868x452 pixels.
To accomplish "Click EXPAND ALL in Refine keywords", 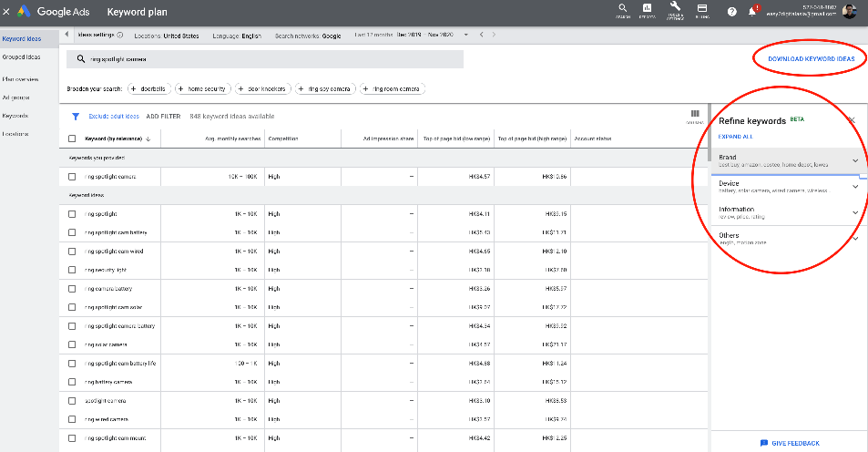I will pos(736,137).
